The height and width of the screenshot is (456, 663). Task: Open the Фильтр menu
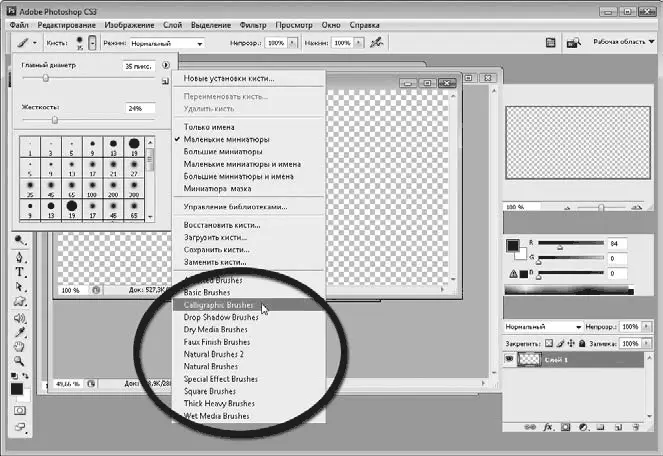point(253,25)
